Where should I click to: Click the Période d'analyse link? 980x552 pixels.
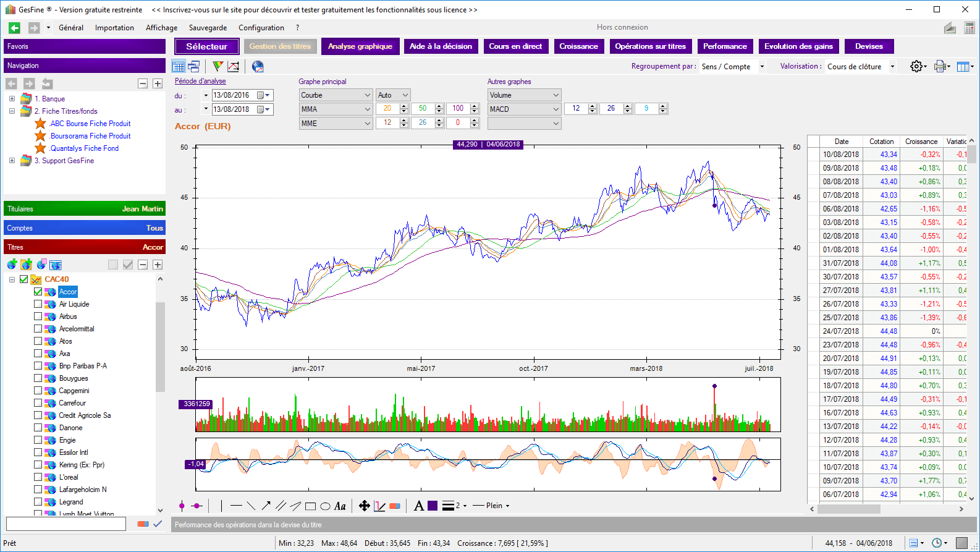[x=200, y=81]
